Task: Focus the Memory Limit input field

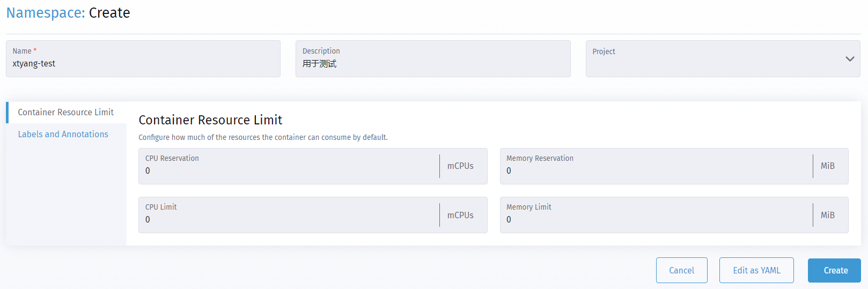Action: pyautogui.click(x=654, y=220)
